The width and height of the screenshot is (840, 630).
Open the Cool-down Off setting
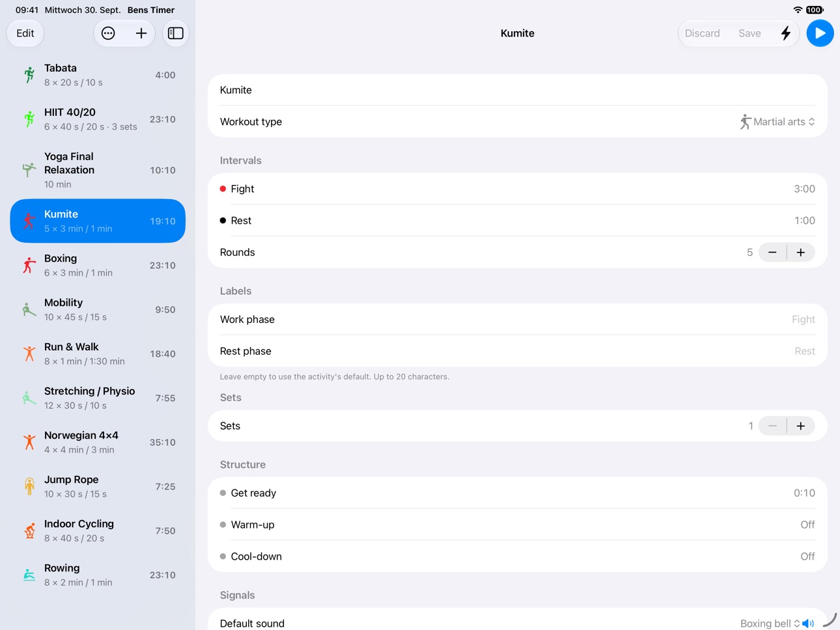coord(518,556)
